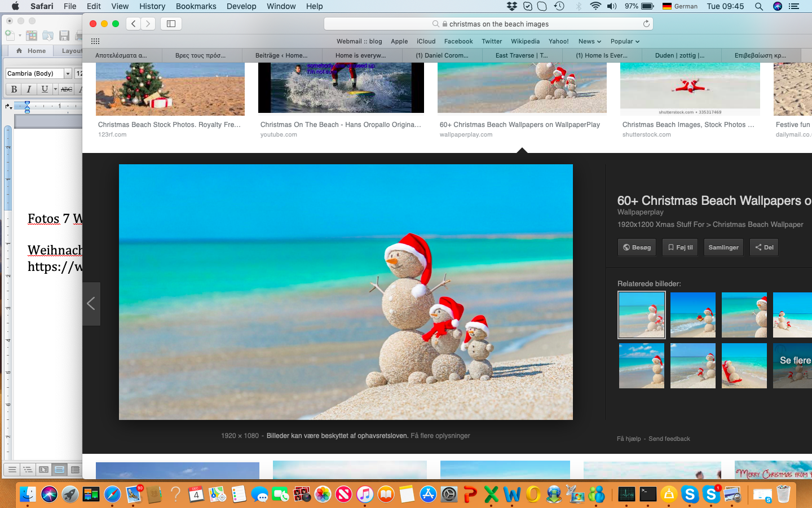Image resolution: width=812 pixels, height=508 pixels.
Task: Switch Word to Notebook Layout view
Action: pyautogui.click(x=75, y=470)
